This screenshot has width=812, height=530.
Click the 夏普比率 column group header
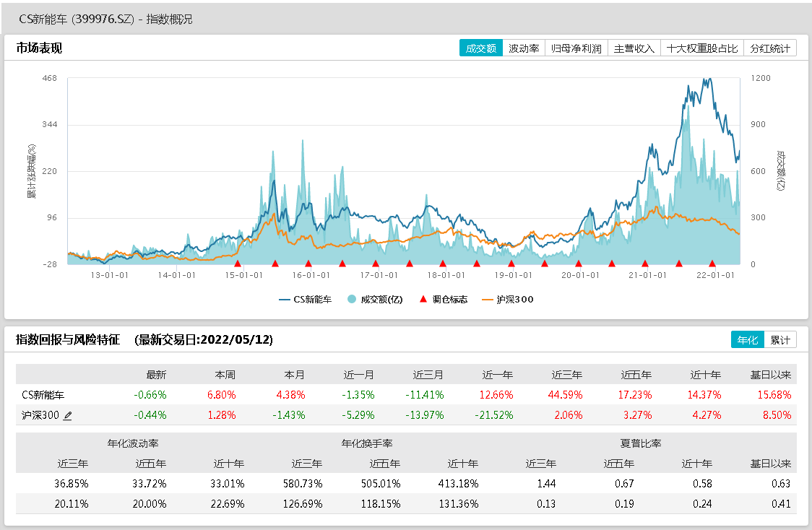tap(641, 443)
